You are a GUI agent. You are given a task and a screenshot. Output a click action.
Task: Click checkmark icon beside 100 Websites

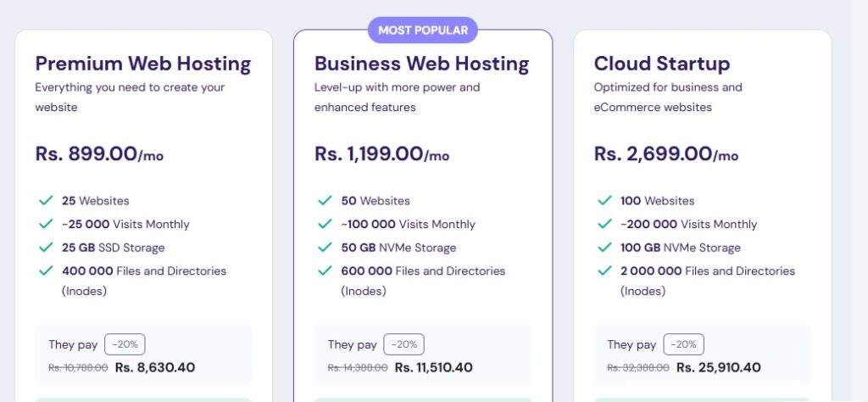(x=604, y=201)
